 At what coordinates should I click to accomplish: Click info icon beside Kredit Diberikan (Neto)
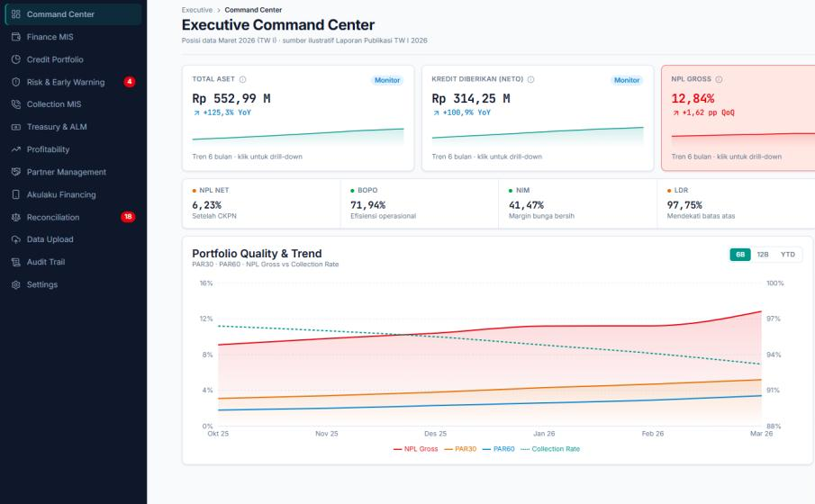530,79
